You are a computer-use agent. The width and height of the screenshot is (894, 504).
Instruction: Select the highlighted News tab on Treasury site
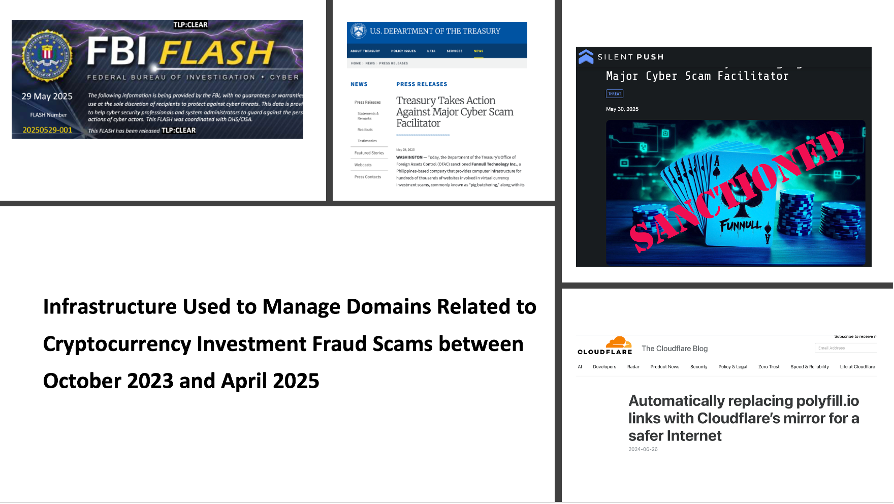click(478, 51)
